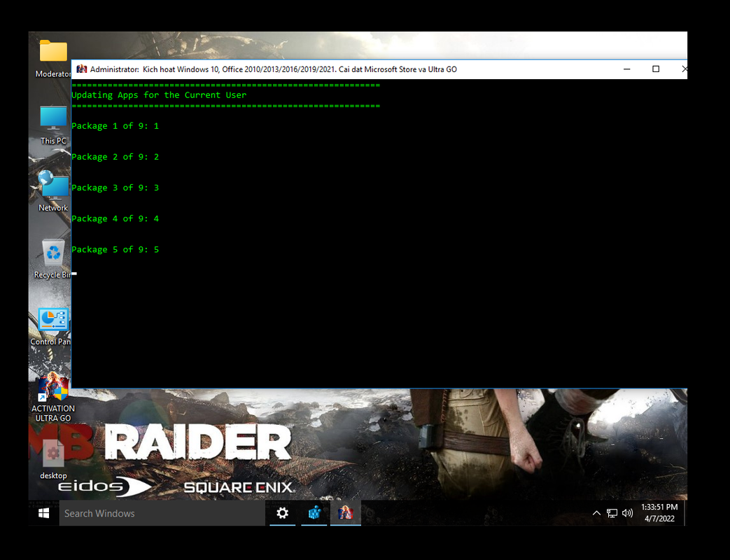Click 'Package 1 of 9: 1' line
This screenshot has width=730, height=560.
115,126
